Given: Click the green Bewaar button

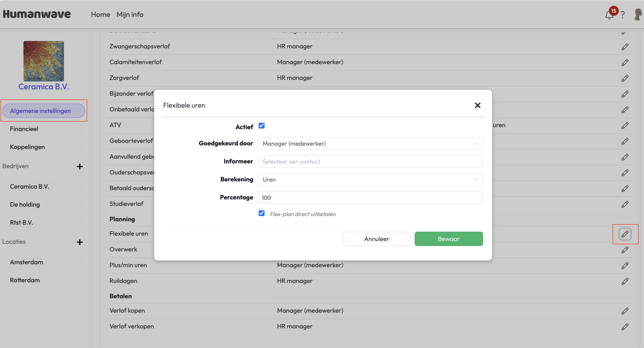Looking at the screenshot, I should [448, 239].
